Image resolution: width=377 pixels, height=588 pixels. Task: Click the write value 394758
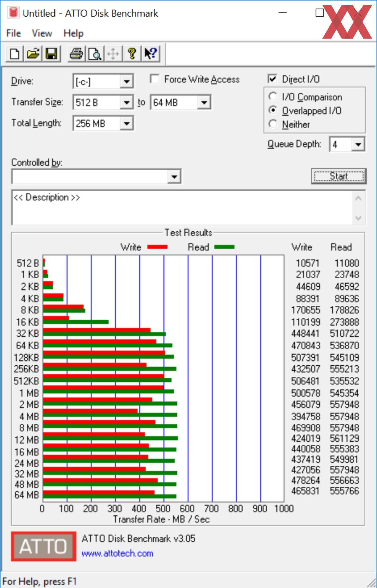(x=305, y=416)
